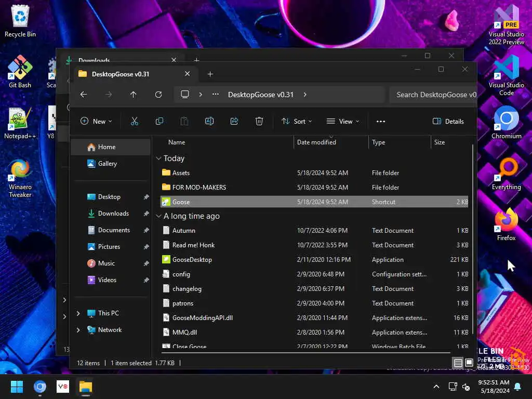Open the View dropdown menu

pyautogui.click(x=343, y=121)
